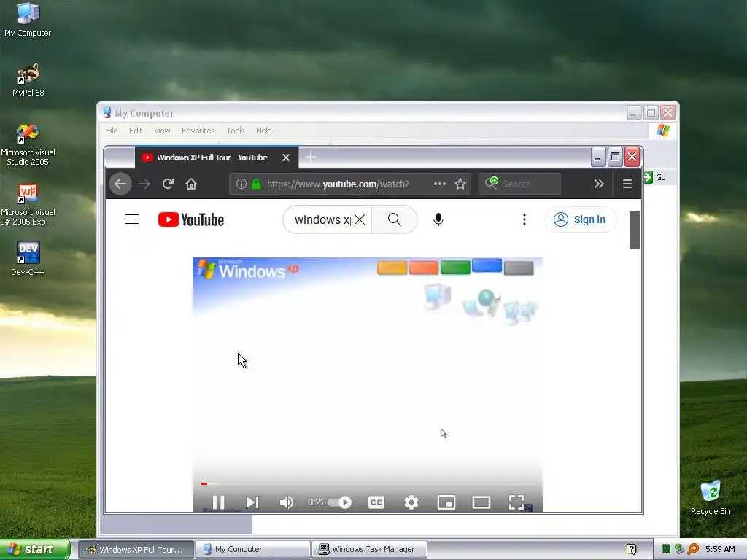Launch the Dev-C++ desktop shortcut
This screenshot has height=560, width=747.
[28, 259]
